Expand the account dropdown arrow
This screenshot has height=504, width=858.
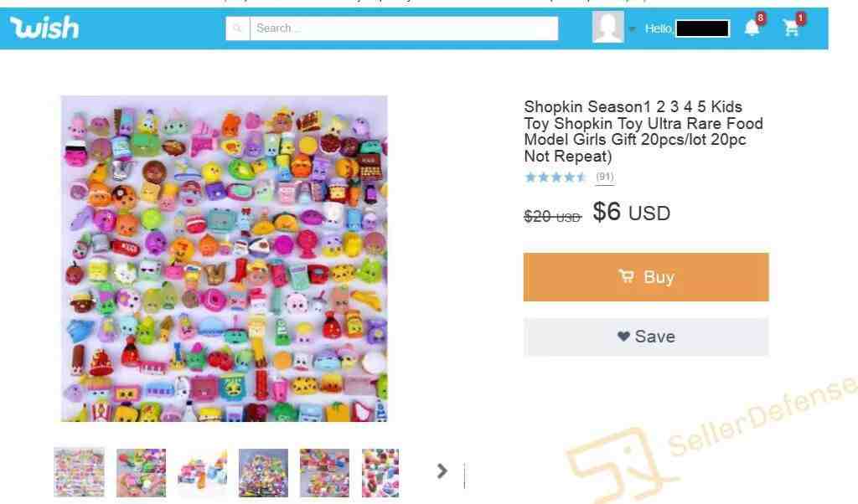coord(632,29)
